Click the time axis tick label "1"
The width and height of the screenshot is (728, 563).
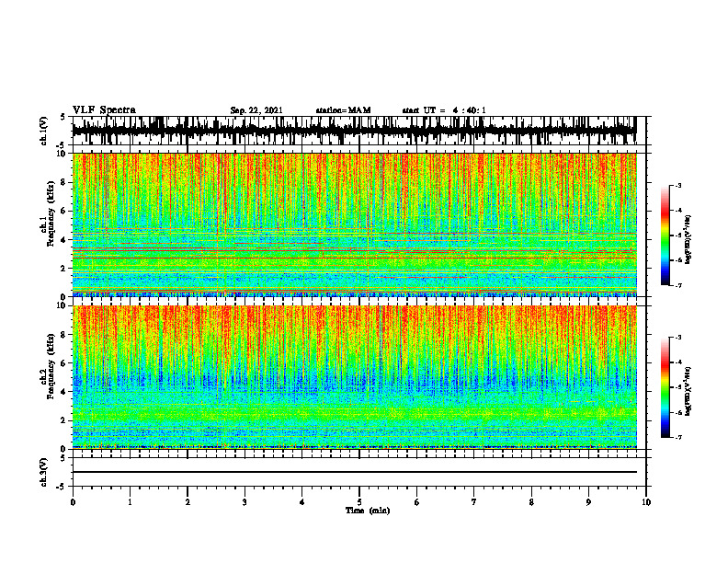coord(130,502)
